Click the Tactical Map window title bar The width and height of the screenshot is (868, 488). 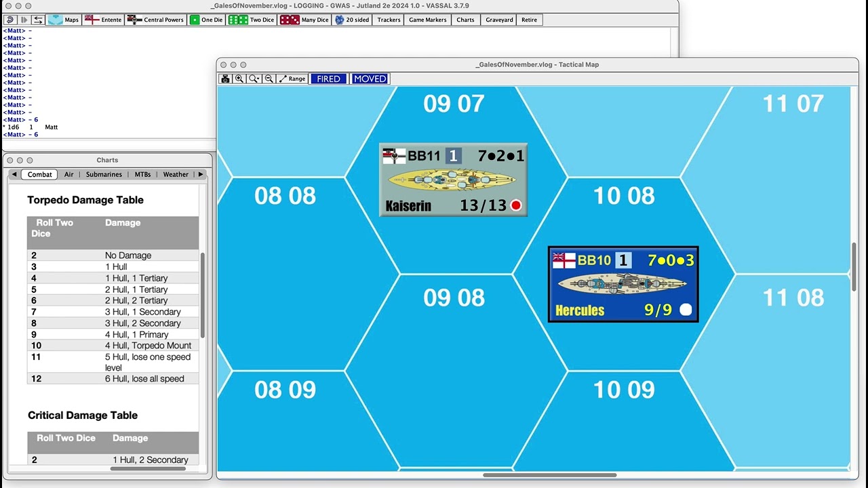coord(537,64)
